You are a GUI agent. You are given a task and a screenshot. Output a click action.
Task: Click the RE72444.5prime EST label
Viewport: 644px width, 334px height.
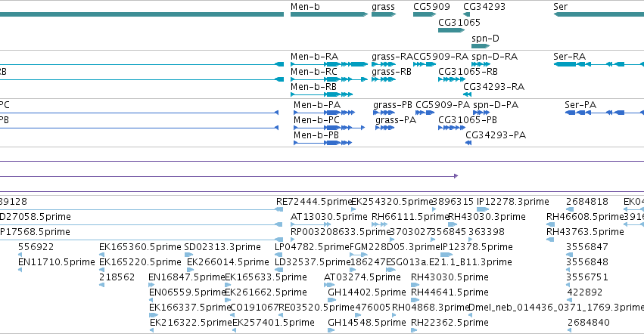coord(314,202)
